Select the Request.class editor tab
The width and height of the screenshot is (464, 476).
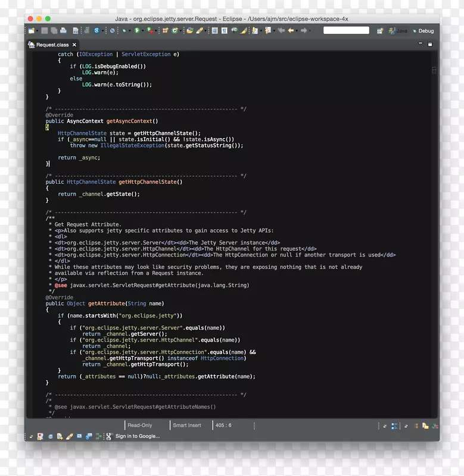point(52,45)
